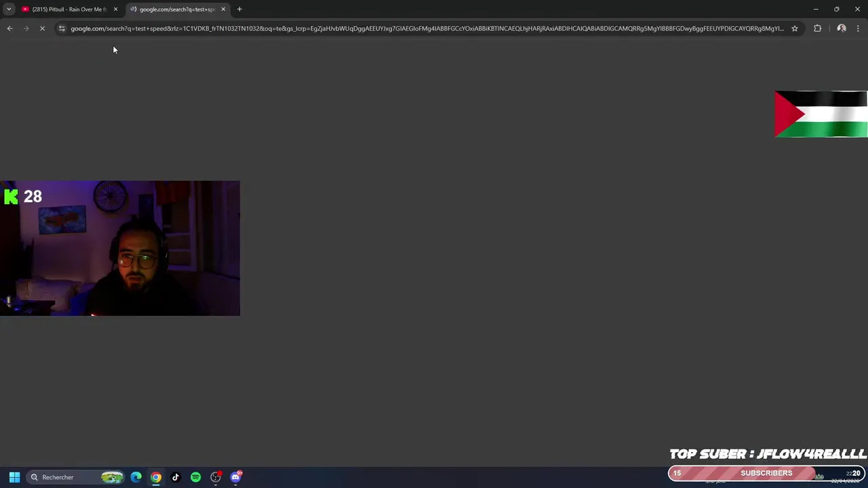The image size is (868, 488).
Task: Select the google.com search tab
Action: pyautogui.click(x=176, y=9)
